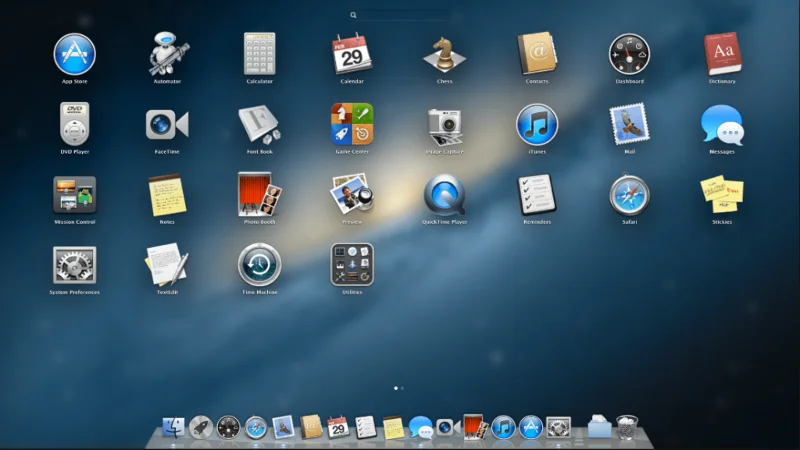
Task: Open the Documents stack in Dock
Action: [599, 427]
